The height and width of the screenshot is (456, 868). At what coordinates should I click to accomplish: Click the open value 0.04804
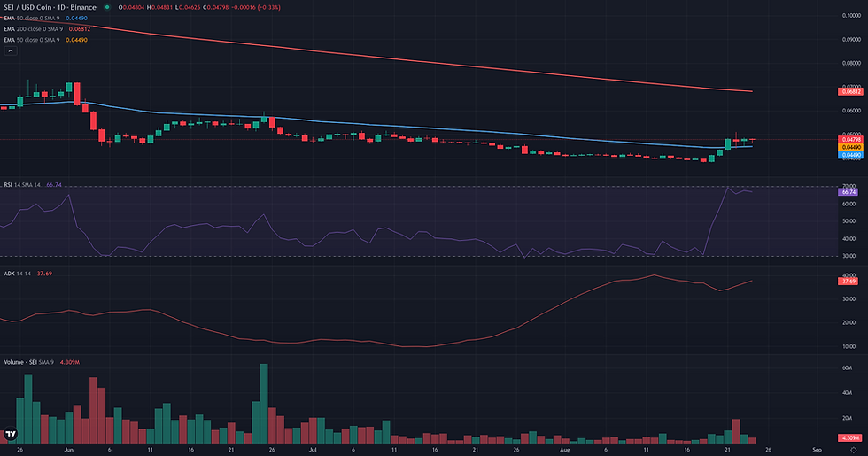[x=133, y=7]
